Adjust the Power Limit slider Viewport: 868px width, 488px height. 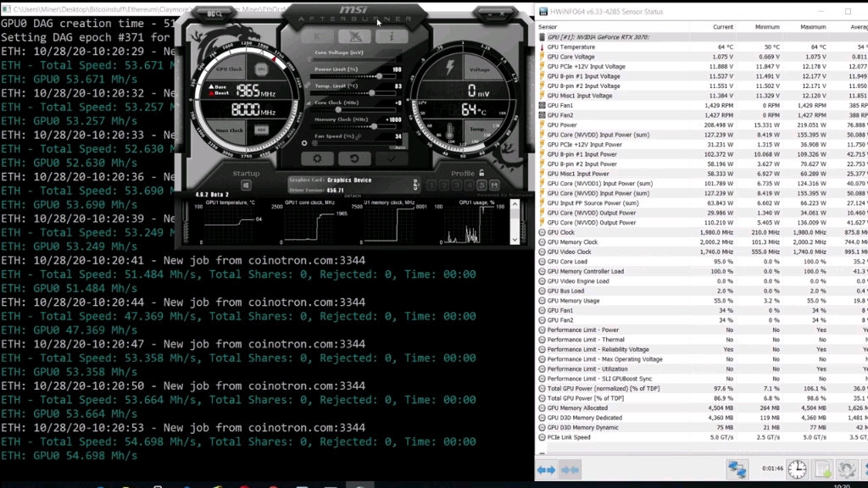click(354, 76)
